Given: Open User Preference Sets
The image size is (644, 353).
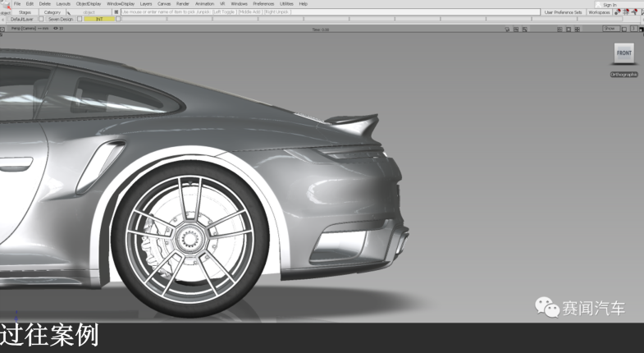Looking at the screenshot, I should tap(563, 12).
